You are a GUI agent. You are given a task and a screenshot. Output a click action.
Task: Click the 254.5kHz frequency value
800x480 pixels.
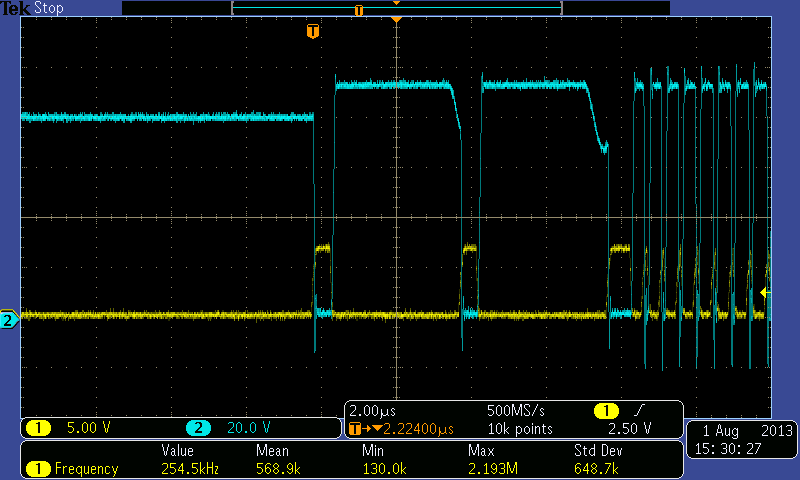pyautogui.click(x=190, y=468)
